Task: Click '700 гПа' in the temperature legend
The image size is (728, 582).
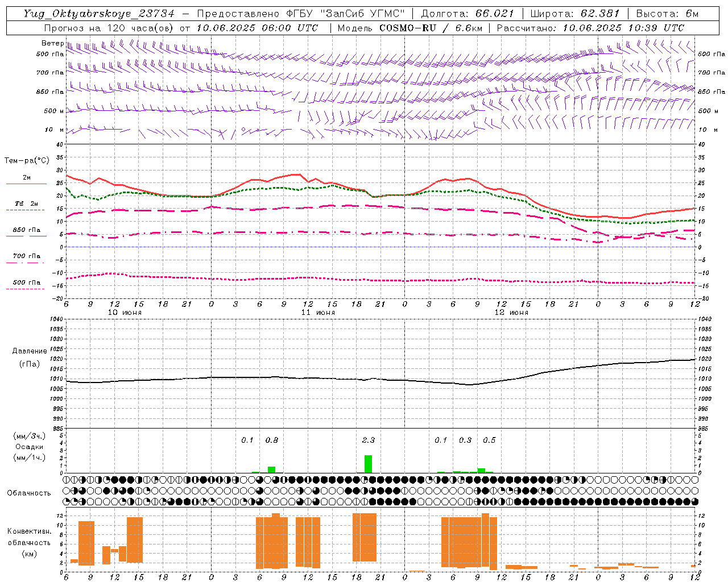Action: coord(27,256)
